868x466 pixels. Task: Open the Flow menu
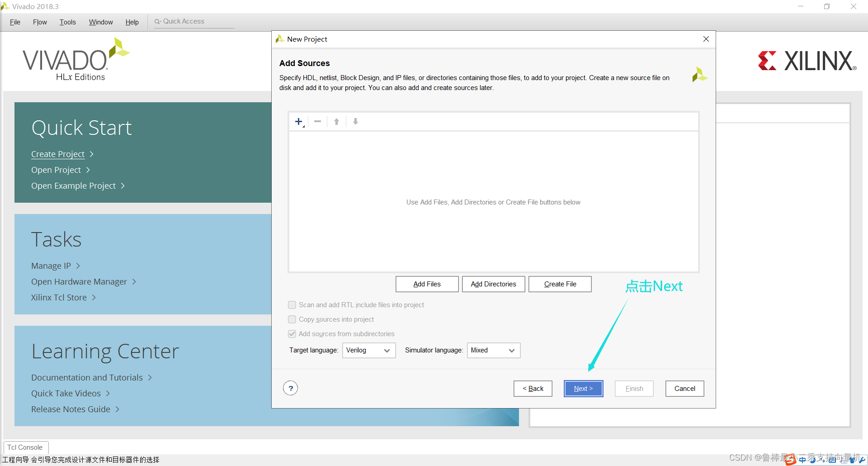pyautogui.click(x=40, y=22)
